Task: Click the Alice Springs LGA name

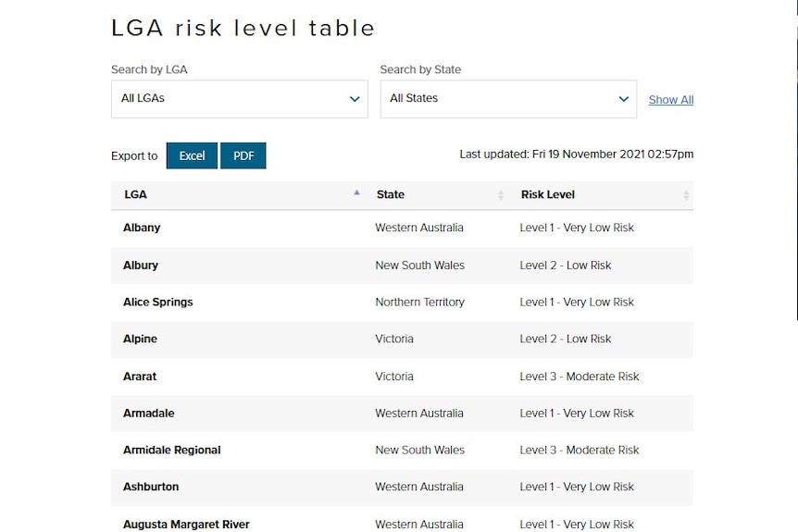Action: coord(157,303)
